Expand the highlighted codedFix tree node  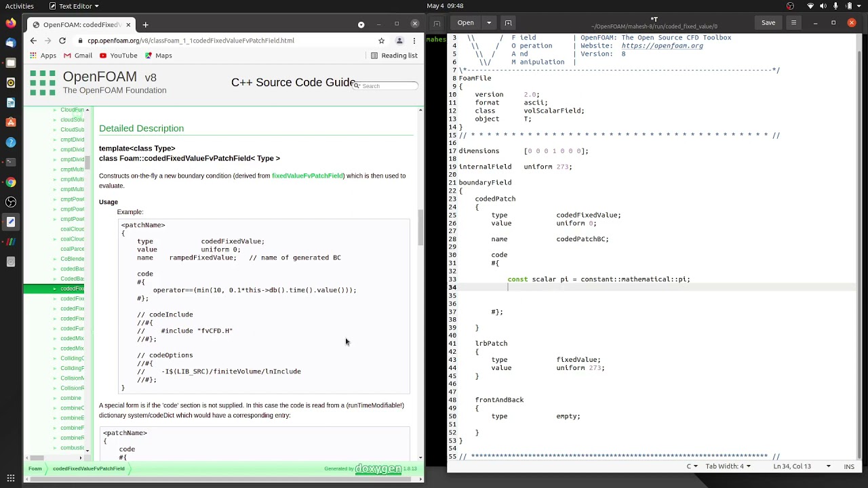pyautogui.click(x=55, y=289)
